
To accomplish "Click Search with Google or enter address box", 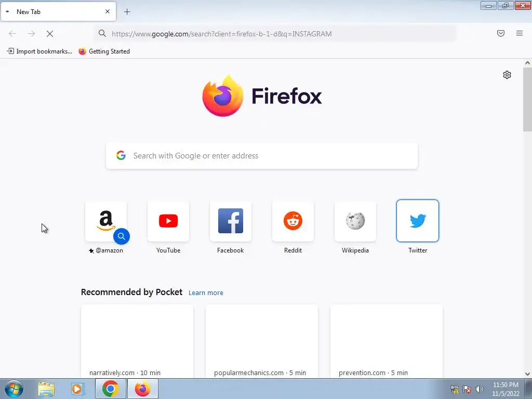I will coord(262,156).
